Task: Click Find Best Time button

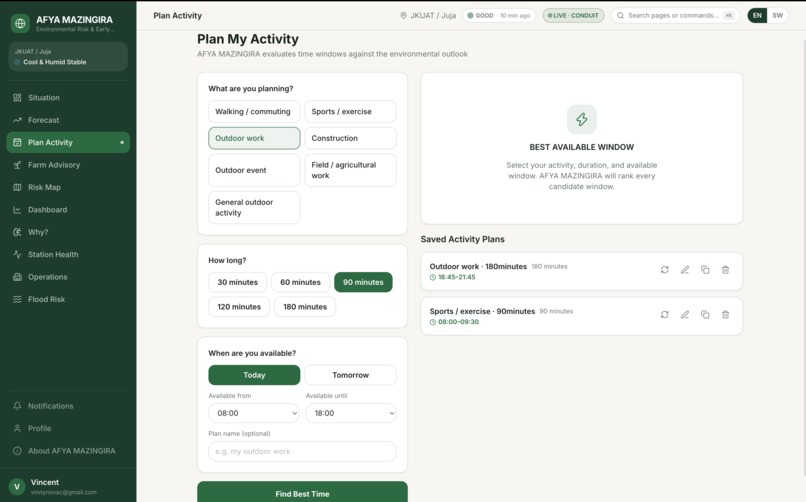Action: [302, 493]
